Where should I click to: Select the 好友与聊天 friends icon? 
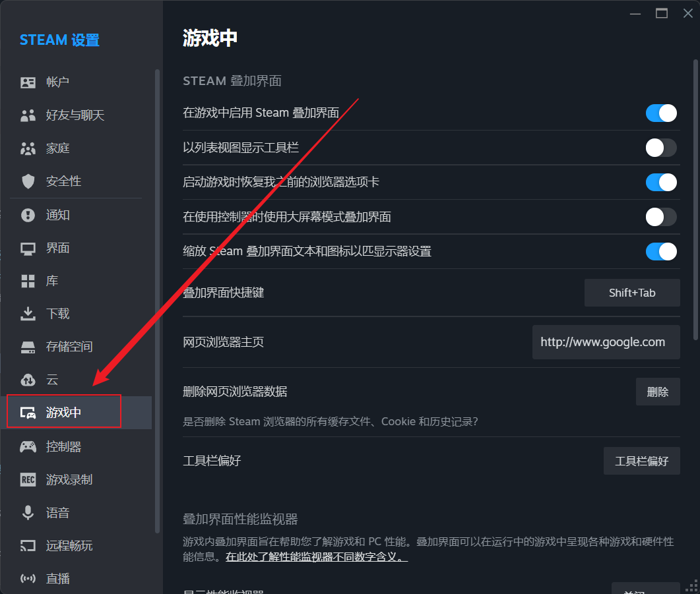click(x=28, y=115)
